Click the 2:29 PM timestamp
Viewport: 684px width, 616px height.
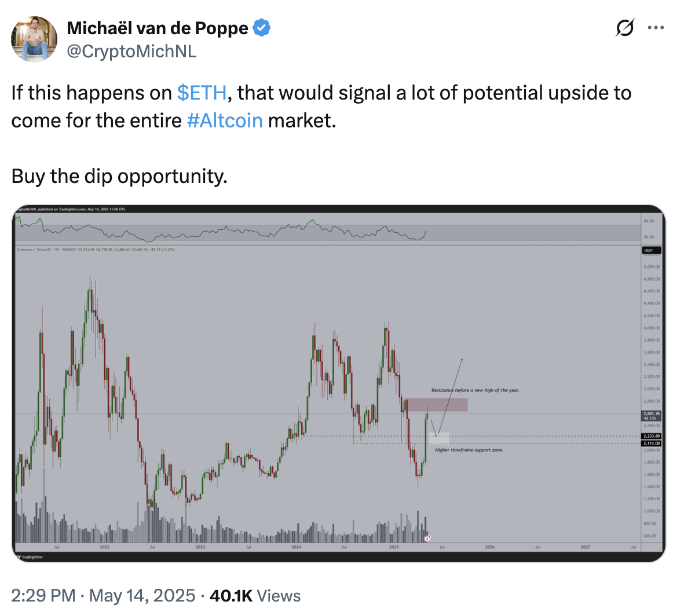tap(43, 596)
